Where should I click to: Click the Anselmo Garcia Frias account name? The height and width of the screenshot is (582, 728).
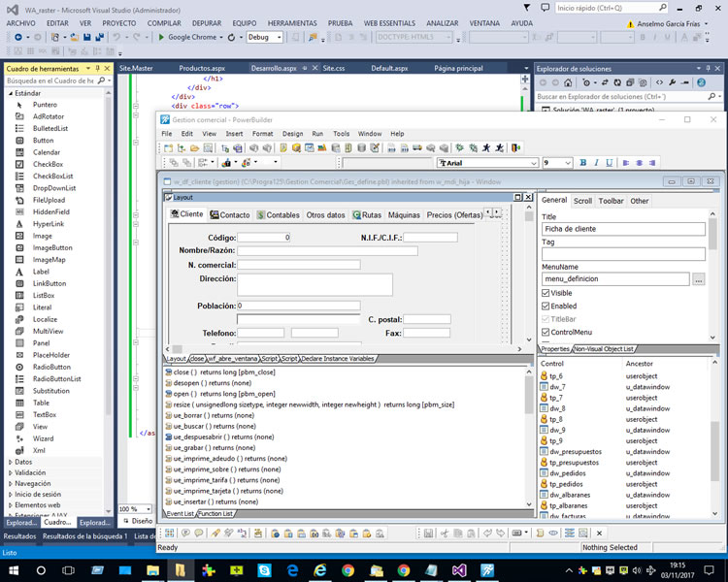[x=668, y=23]
